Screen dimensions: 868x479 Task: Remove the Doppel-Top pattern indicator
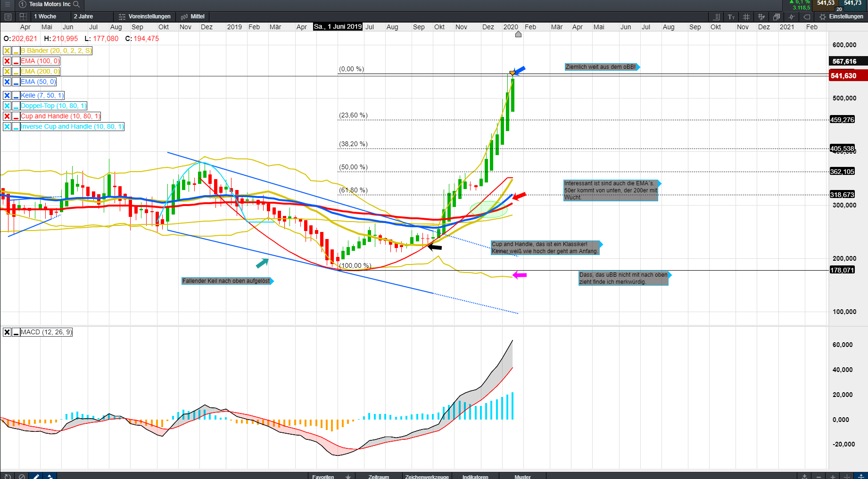(x=7, y=106)
